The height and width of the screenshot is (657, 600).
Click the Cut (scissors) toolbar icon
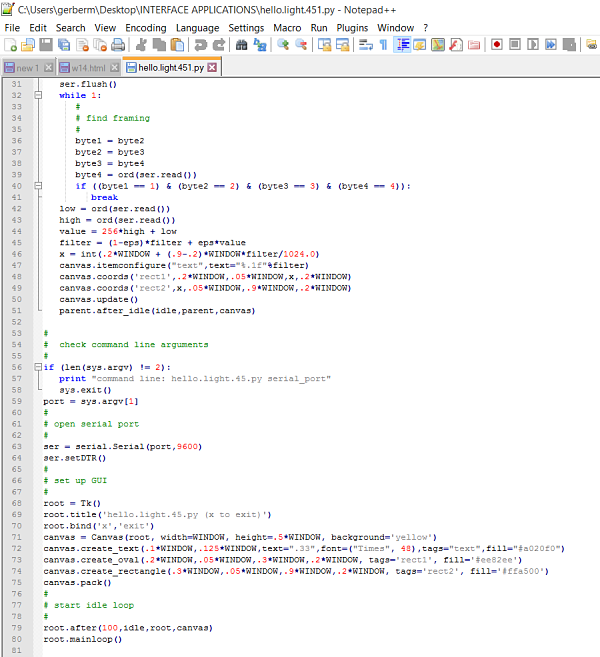click(141, 44)
